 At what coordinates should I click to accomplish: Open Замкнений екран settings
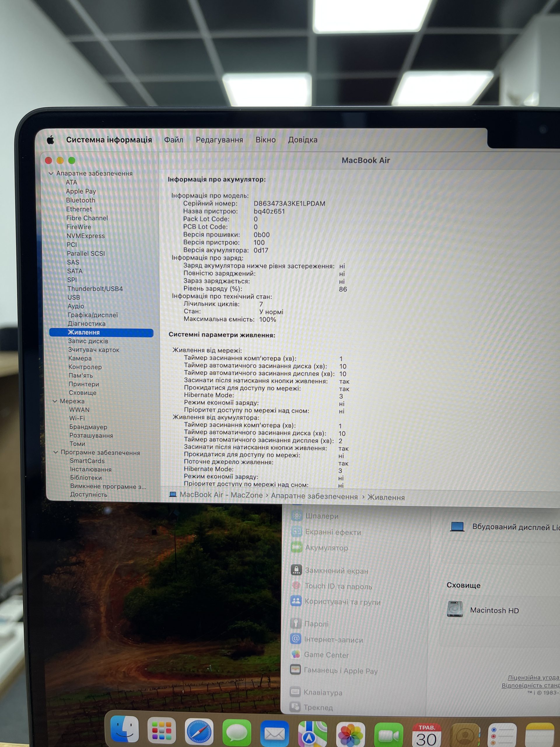(330, 570)
